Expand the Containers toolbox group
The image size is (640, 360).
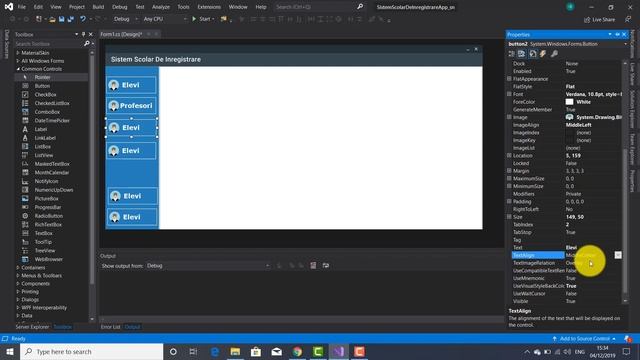[x=18, y=268]
